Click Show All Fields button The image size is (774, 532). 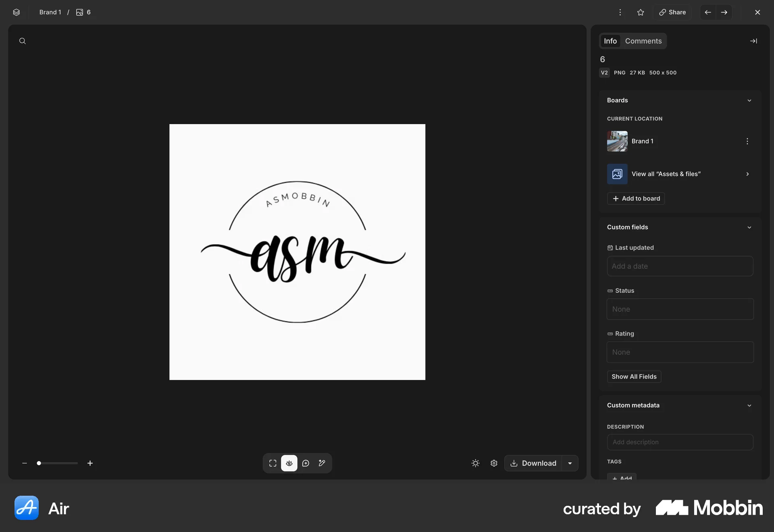[634, 376]
